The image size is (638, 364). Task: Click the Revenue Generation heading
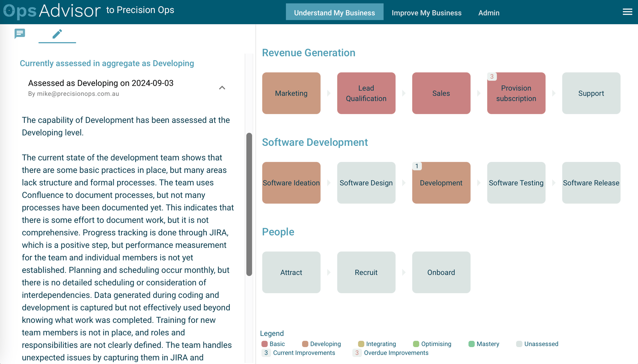[x=308, y=53]
